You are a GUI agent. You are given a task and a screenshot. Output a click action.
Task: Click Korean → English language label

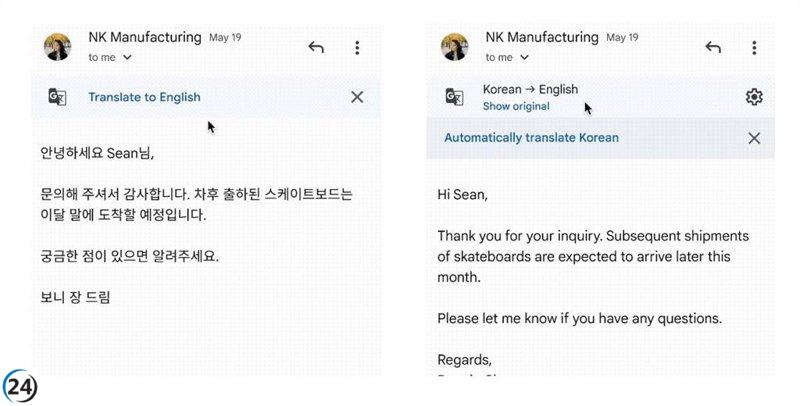click(530, 89)
